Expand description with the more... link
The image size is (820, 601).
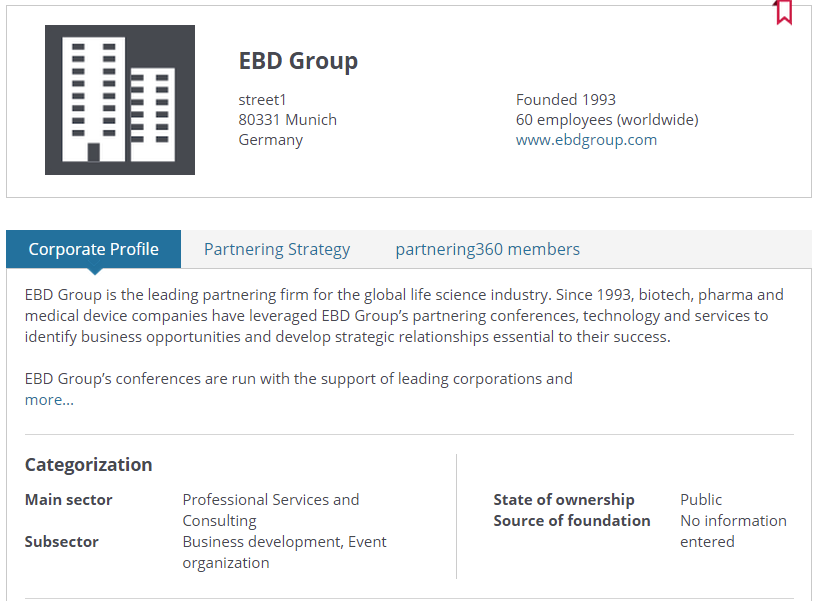pyautogui.click(x=49, y=400)
